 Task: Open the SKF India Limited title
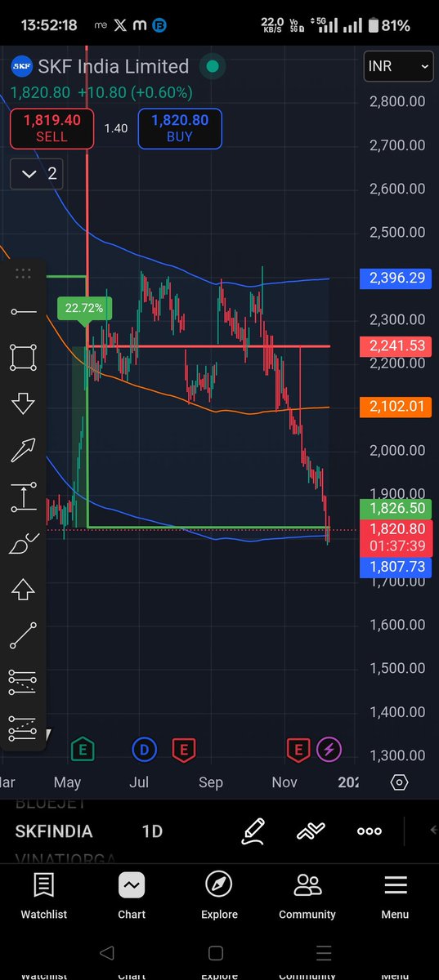[x=114, y=66]
